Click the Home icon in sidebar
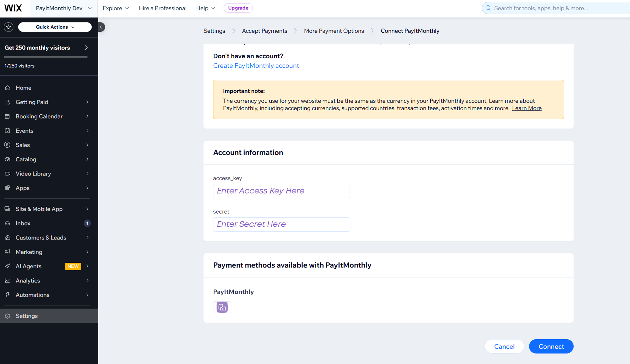630x364 pixels. tap(7, 88)
